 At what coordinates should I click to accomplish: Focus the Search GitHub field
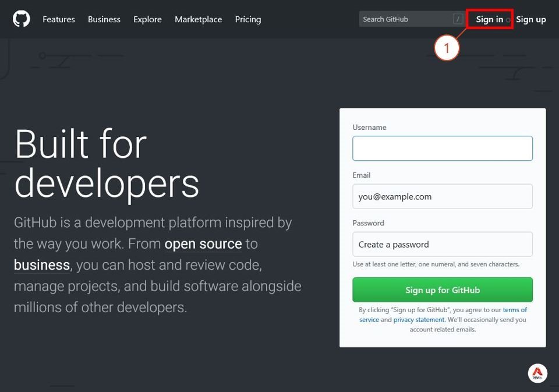(x=412, y=19)
